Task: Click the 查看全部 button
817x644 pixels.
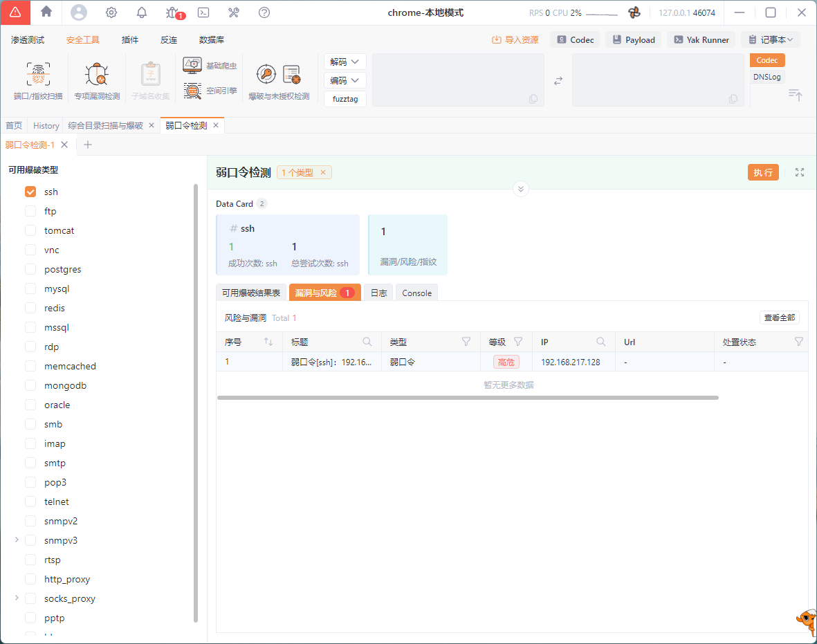Action: pos(780,318)
